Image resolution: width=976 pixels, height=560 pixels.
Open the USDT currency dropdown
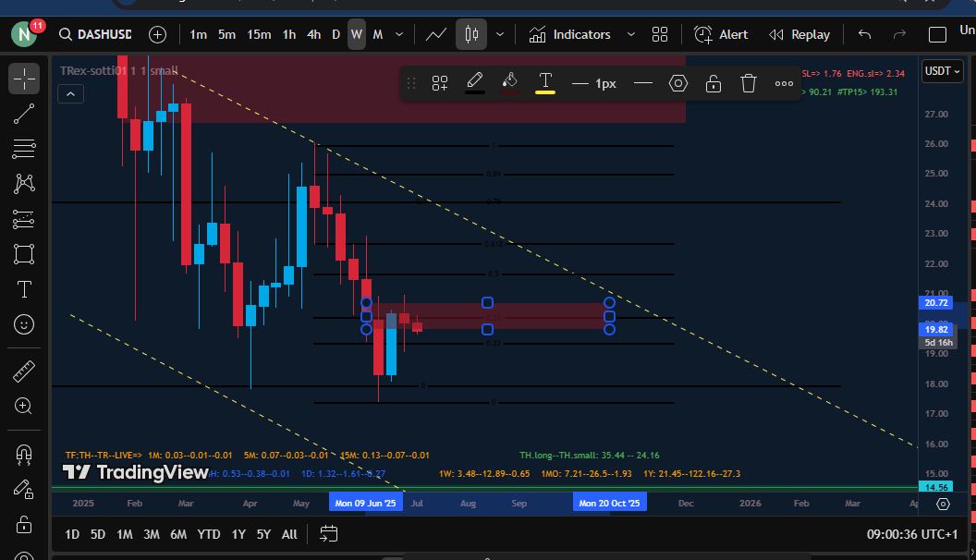(943, 71)
